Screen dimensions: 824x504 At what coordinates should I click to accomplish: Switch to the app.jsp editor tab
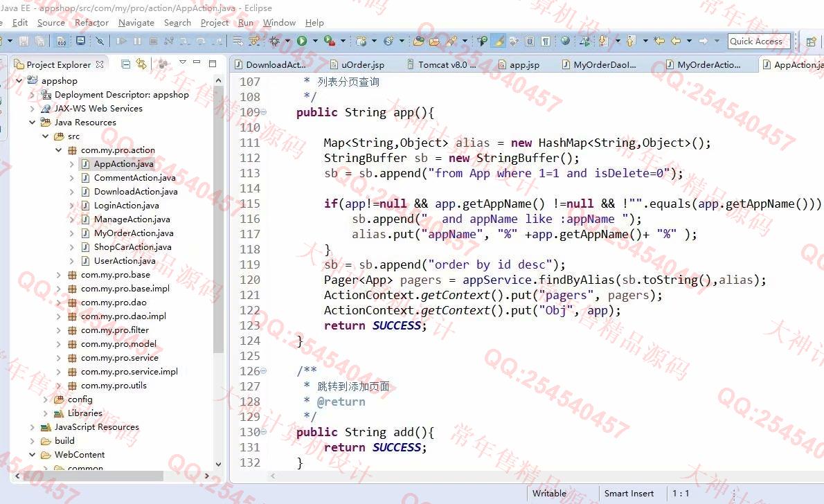pos(524,64)
